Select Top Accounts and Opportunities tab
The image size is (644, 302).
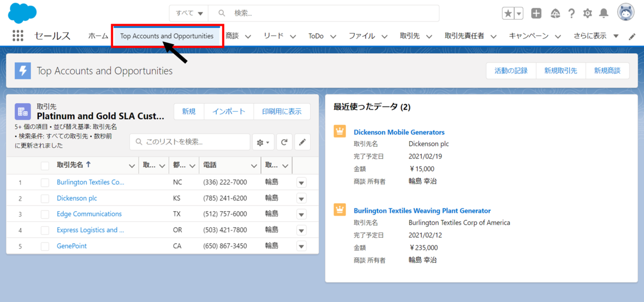(x=167, y=36)
